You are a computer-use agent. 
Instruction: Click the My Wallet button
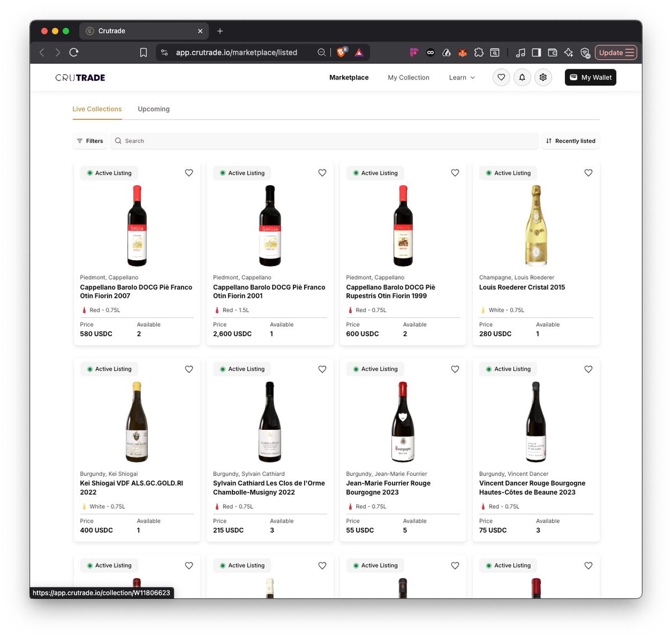click(590, 77)
